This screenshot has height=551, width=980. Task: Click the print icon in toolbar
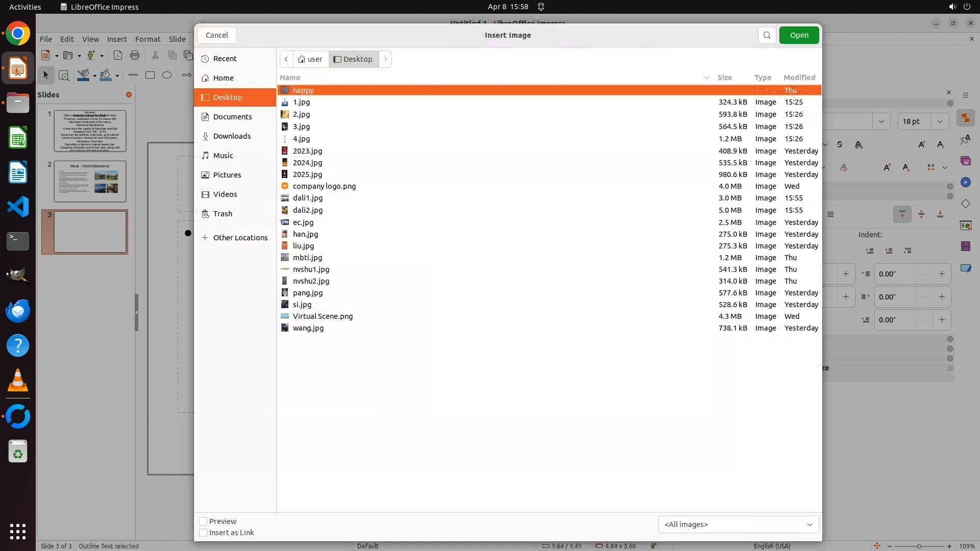point(135,55)
